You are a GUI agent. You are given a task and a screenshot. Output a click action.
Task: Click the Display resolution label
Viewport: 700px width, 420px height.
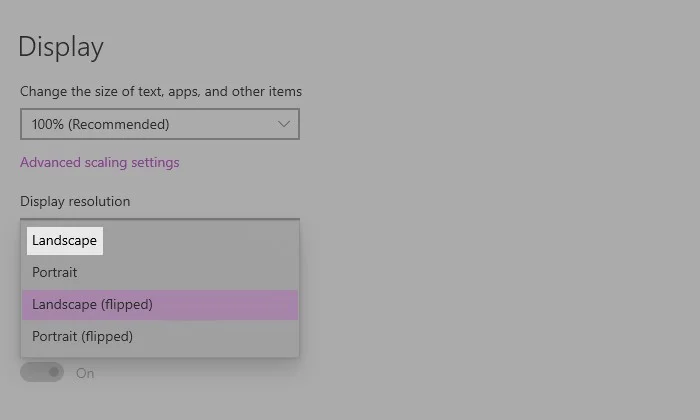click(75, 201)
